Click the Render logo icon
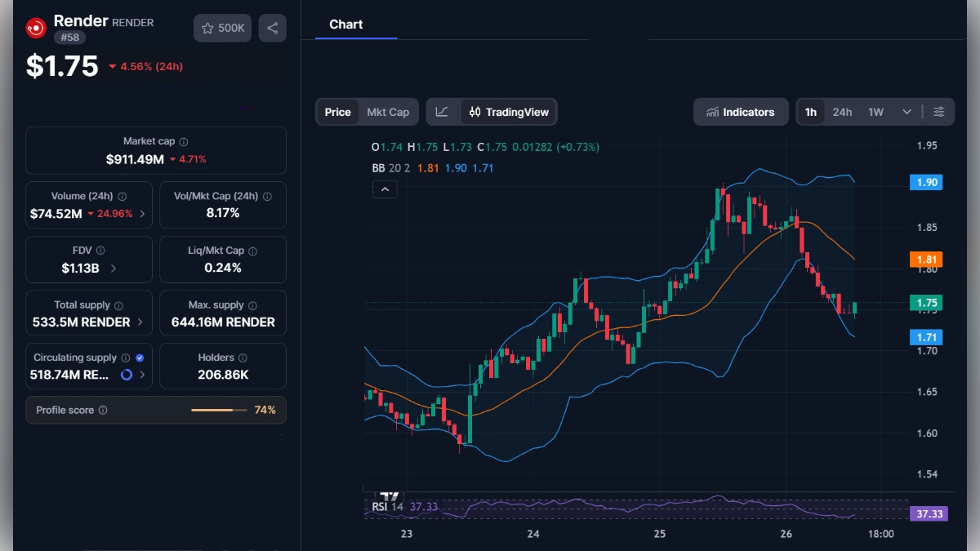 point(36,28)
